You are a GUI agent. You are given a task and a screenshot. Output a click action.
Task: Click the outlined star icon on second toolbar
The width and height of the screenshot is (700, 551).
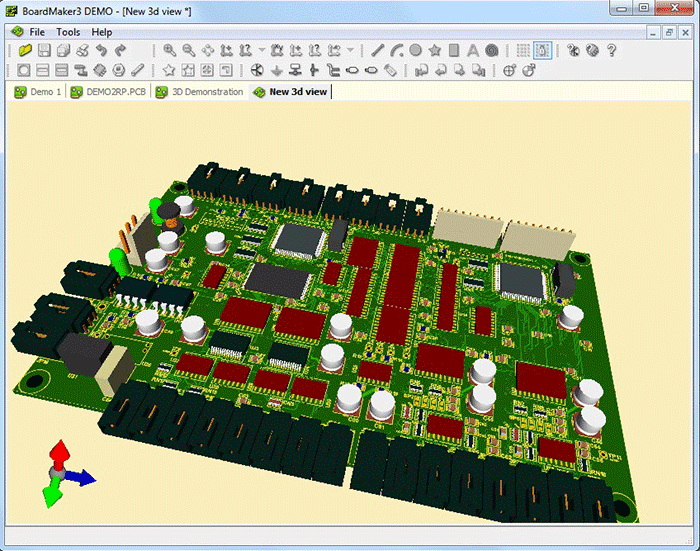(169, 70)
